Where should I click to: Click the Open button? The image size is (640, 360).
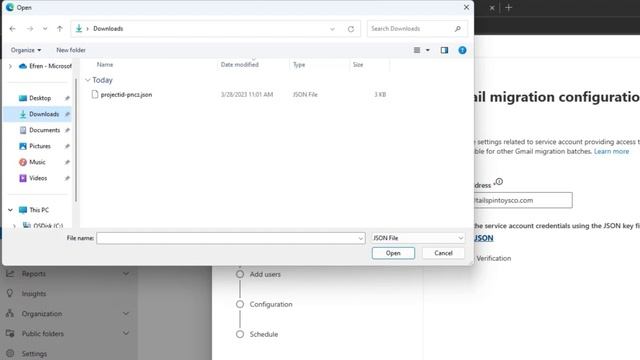393,253
